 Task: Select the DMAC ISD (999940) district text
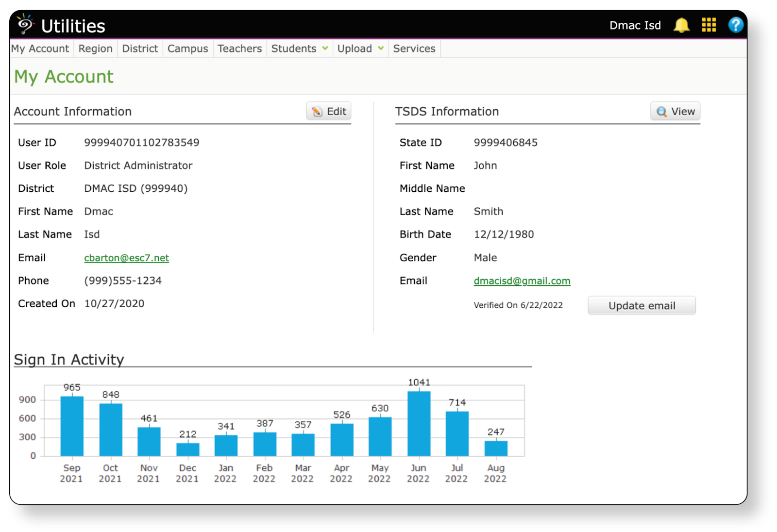[x=135, y=188]
